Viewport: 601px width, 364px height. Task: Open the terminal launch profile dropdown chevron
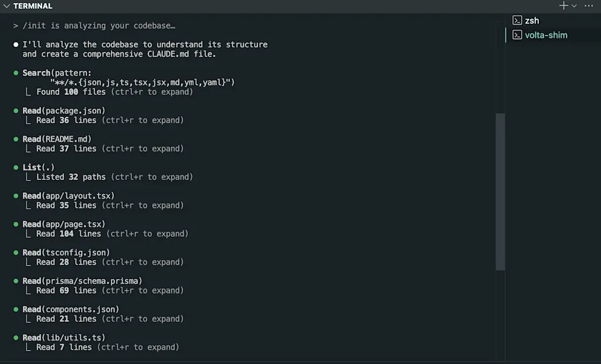574,6
